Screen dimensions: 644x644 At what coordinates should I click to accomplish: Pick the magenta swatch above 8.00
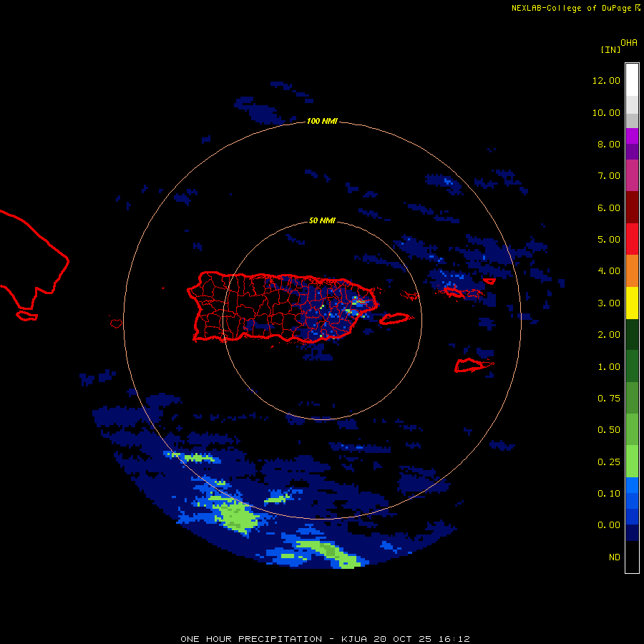coord(632,136)
